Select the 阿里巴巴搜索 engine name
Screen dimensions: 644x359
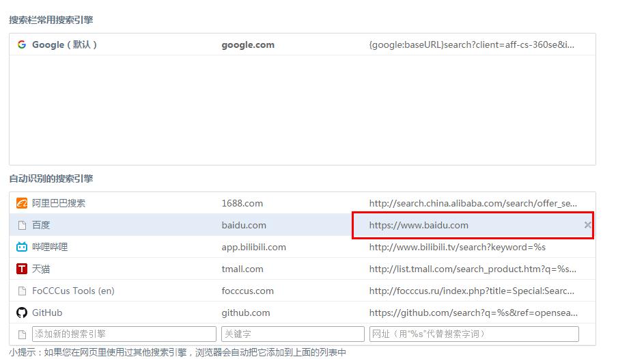[59, 203]
